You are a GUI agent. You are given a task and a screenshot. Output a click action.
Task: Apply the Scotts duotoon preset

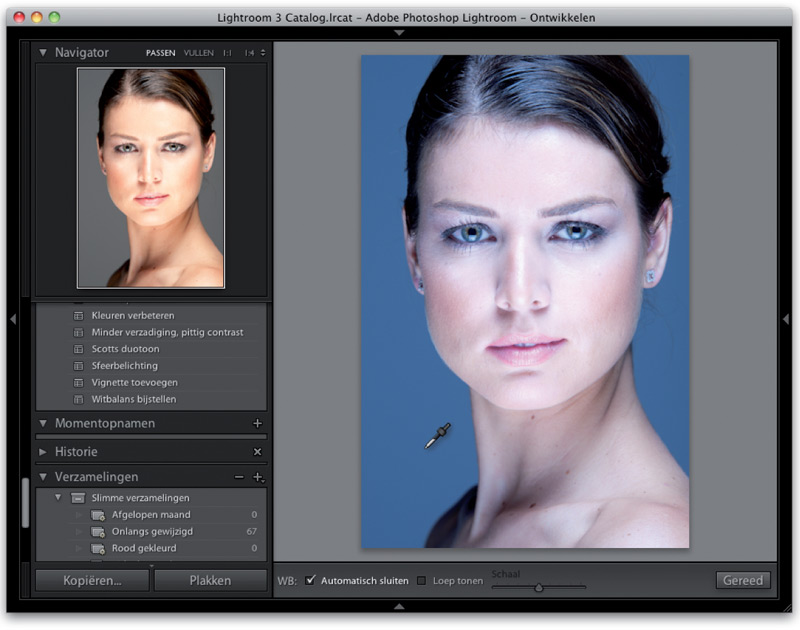[125, 349]
